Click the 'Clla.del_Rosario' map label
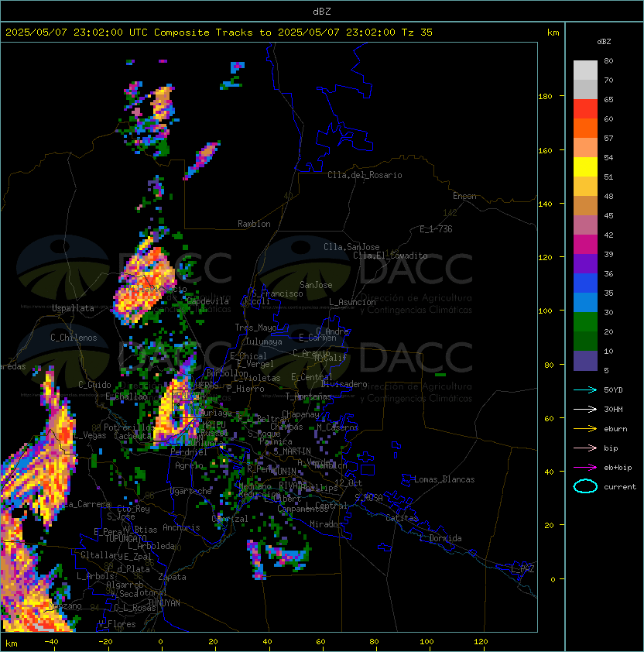 [x=365, y=175]
